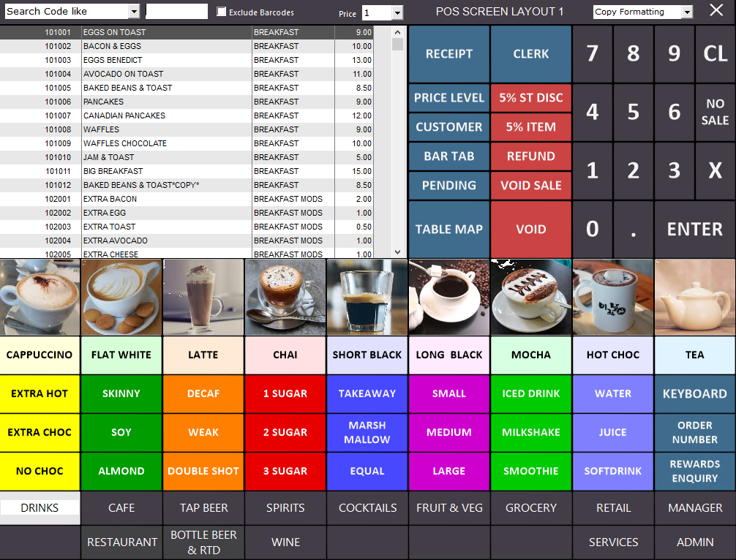Viewport: 736px width, 560px height.
Task: Enable the Exclude Barcodes checkbox
Action: tap(222, 12)
